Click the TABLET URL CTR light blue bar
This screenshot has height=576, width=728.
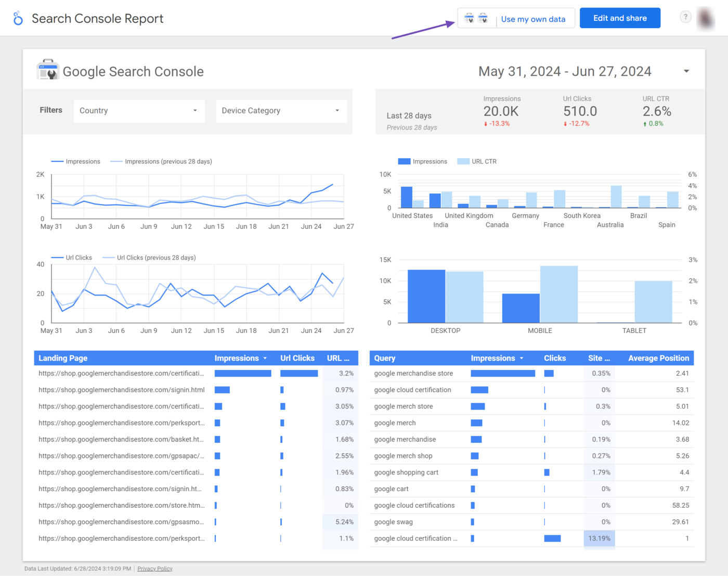653,302
